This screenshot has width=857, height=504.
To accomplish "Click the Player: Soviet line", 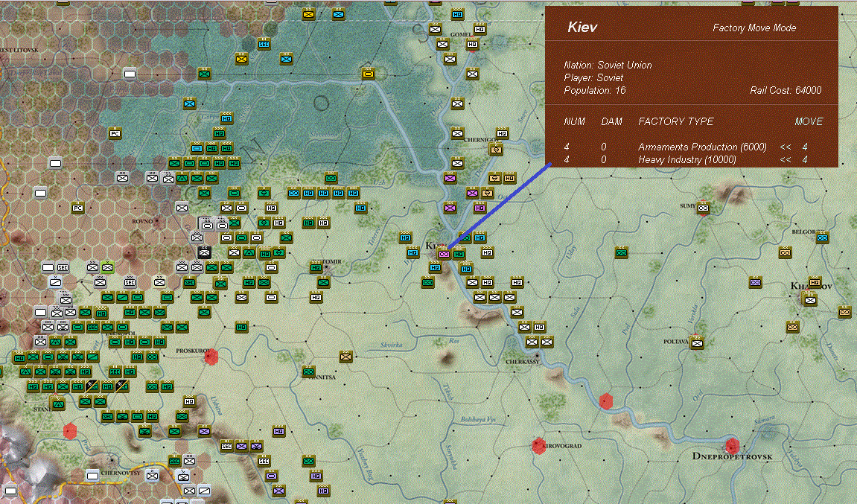I will tap(593, 77).
